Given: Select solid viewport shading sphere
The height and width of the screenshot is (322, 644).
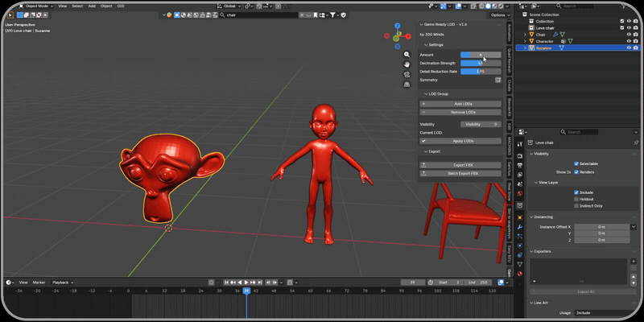Looking at the screenshot, I should tap(489, 6).
